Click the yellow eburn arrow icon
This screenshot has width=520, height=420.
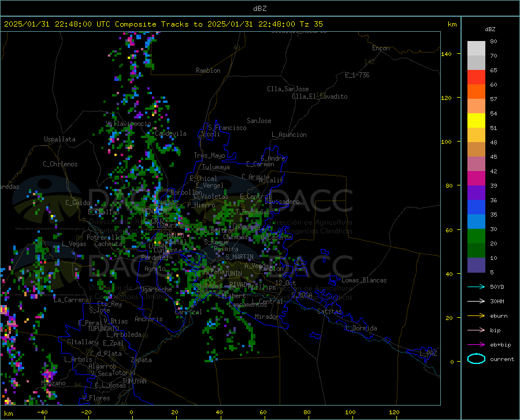click(476, 315)
